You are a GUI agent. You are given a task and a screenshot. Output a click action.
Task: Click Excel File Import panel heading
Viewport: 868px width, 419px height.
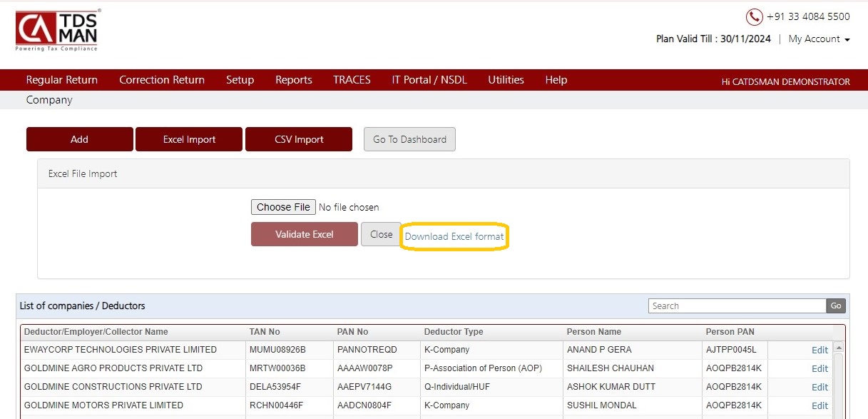pos(83,173)
